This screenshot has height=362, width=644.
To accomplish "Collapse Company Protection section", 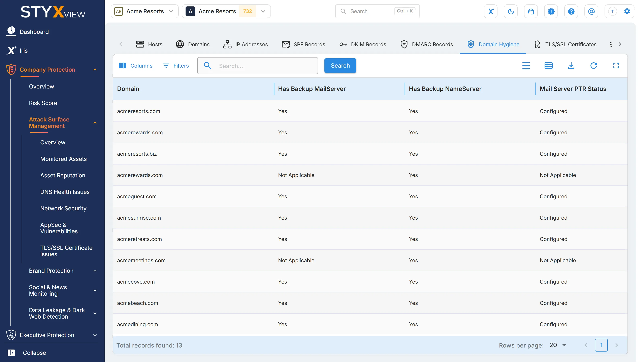I will pos(95,70).
